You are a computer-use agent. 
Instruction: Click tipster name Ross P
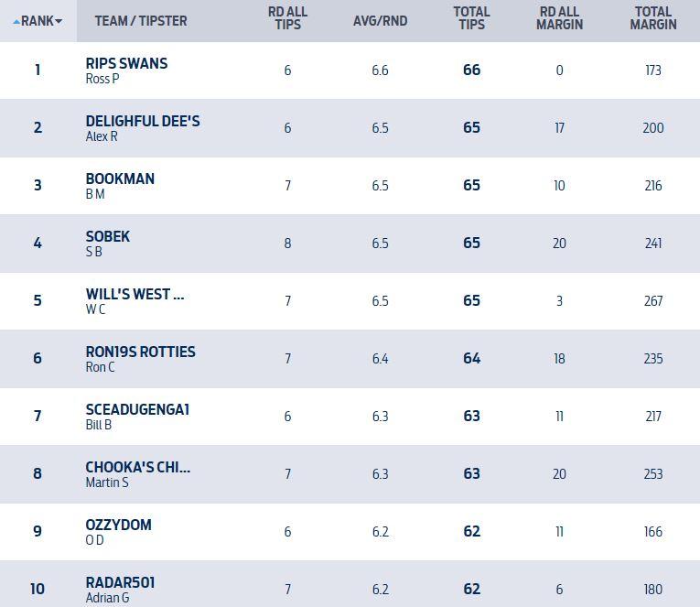tap(102, 79)
